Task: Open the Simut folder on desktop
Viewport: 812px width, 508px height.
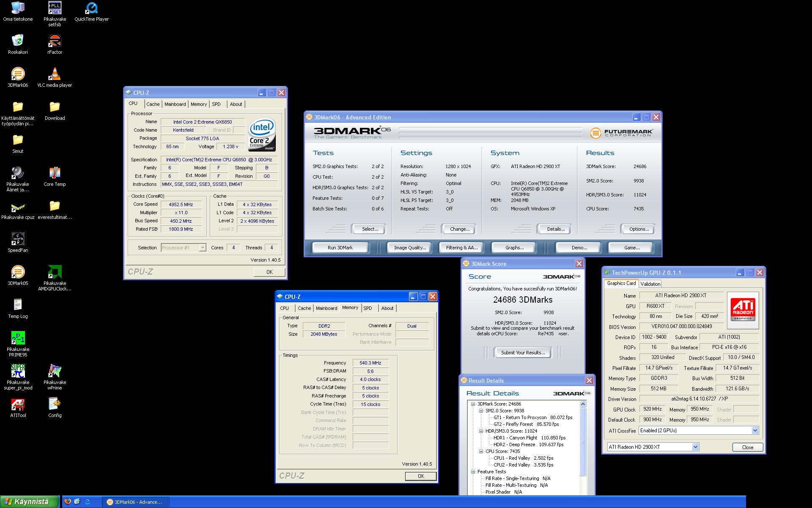Action: pos(18,144)
